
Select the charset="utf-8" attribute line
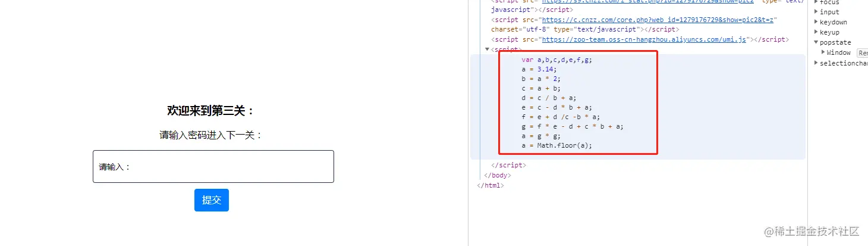(x=585, y=29)
